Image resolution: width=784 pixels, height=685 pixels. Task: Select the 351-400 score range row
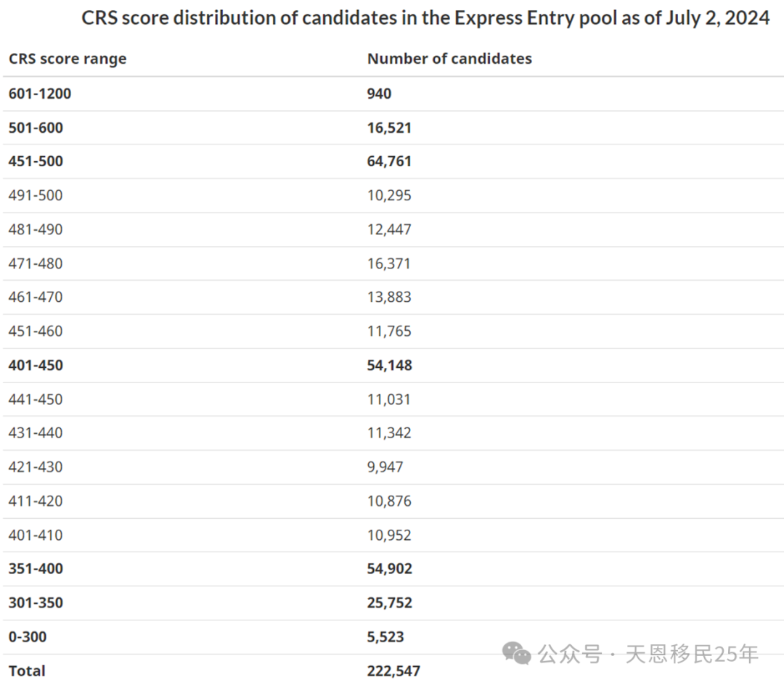click(36, 569)
